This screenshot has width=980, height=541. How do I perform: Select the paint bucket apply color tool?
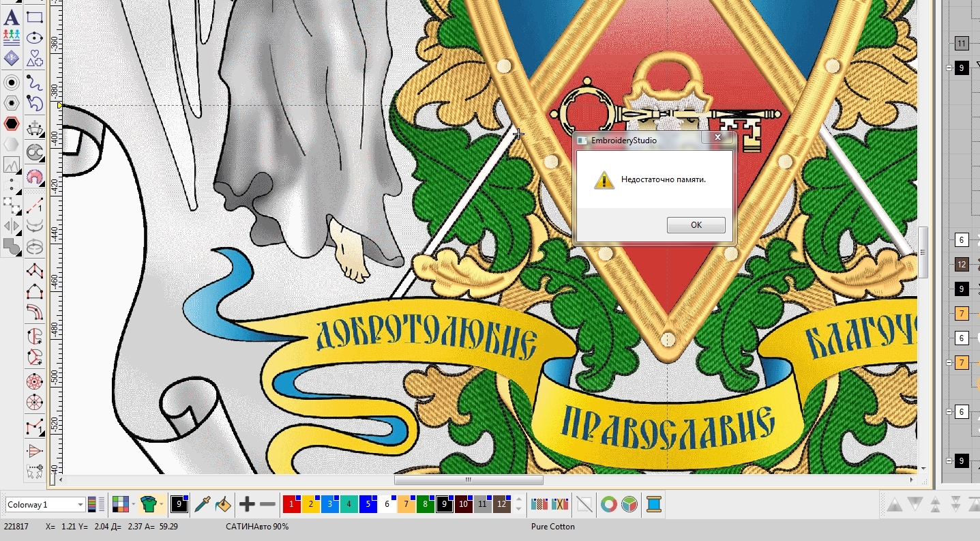coord(223,505)
